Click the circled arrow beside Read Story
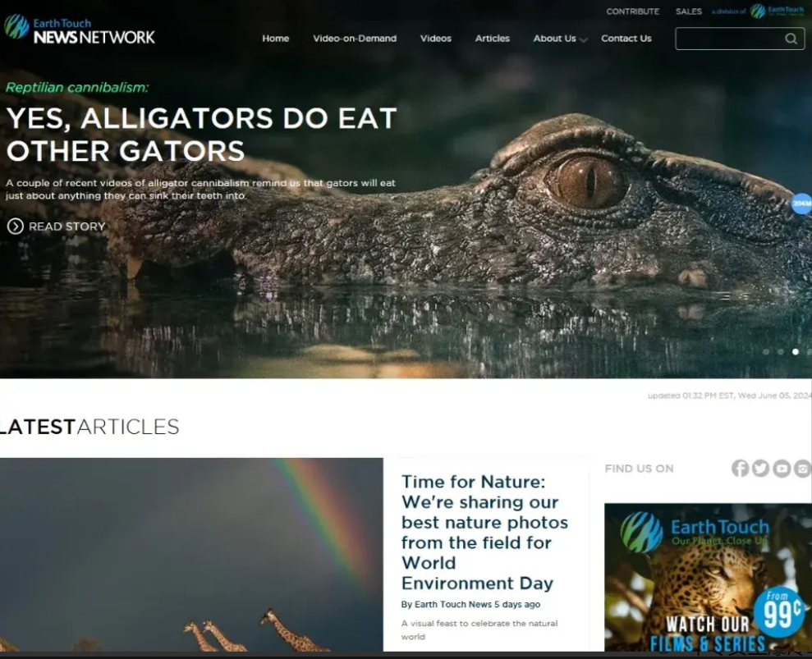The height and width of the screenshot is (659, 812). pos(15,227)
